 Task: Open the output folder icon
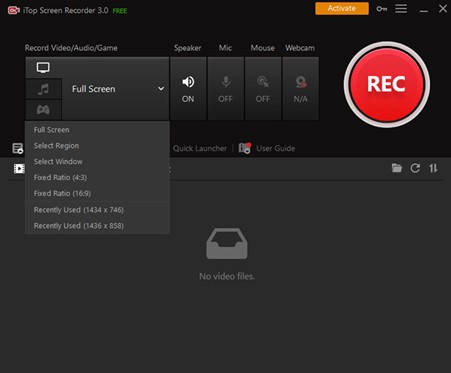coord(397,168)
